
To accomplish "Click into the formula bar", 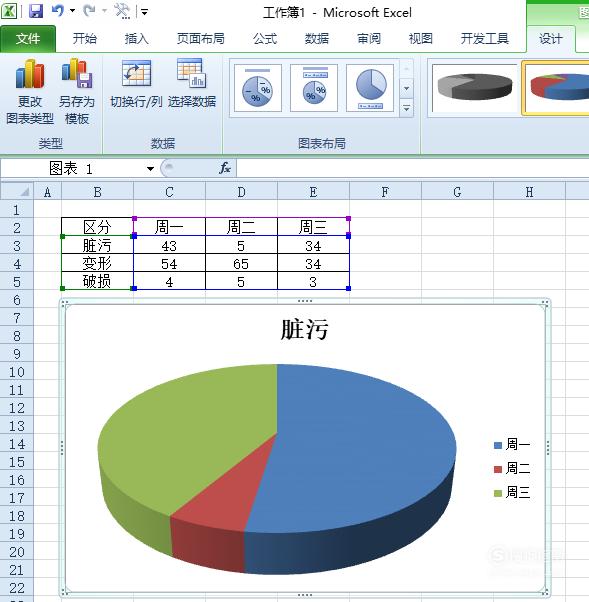I will [413, 169].
